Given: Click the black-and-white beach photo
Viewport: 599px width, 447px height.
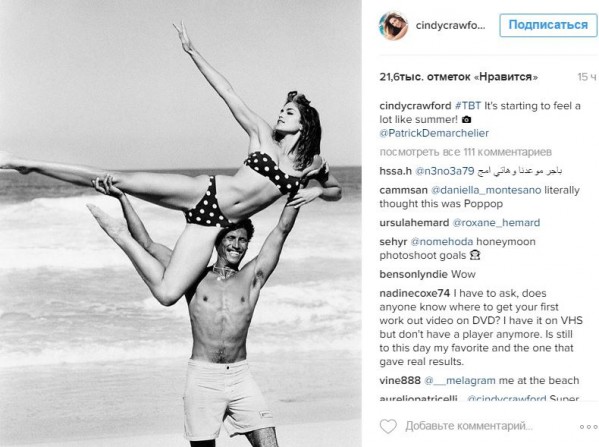Looking at the screenshot, I should click(x=181, y=224).
